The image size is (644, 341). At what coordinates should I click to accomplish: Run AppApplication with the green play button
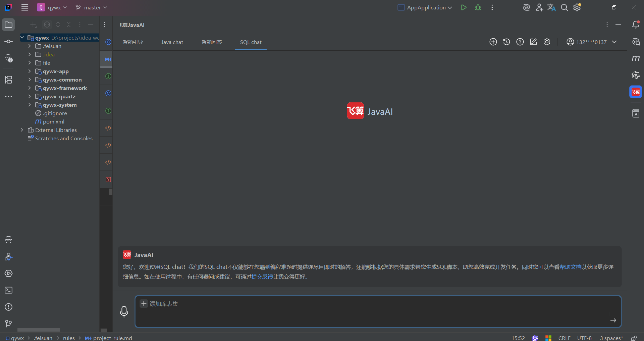coord(464,7)
